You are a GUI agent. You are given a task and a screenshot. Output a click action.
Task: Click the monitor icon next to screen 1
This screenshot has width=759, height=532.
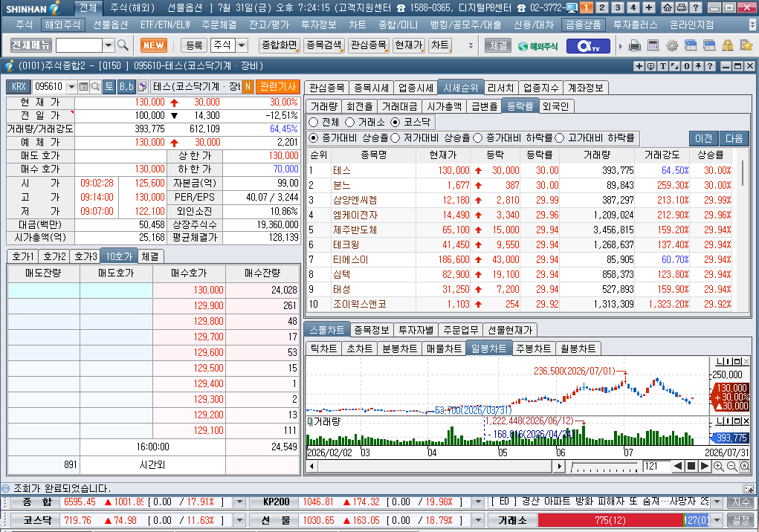571,7
